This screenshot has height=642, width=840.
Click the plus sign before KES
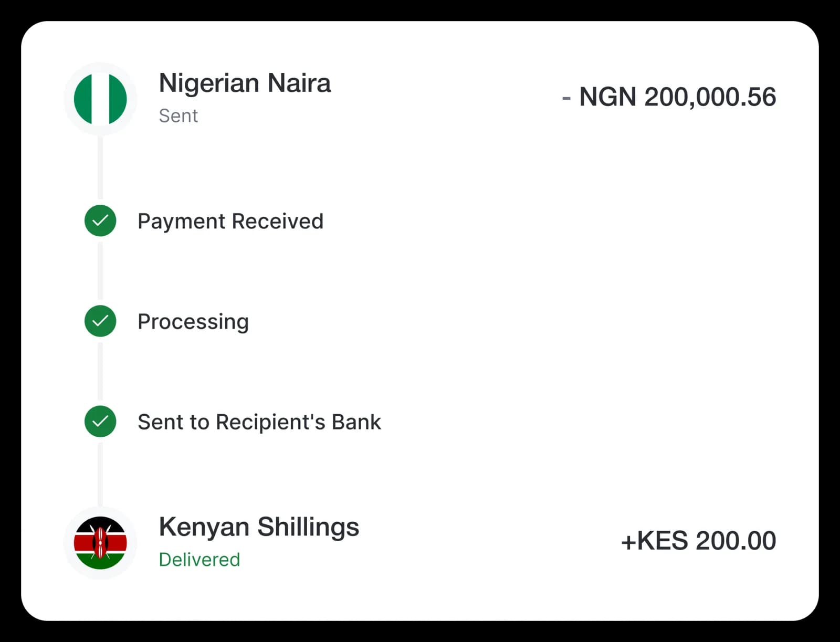628,542
